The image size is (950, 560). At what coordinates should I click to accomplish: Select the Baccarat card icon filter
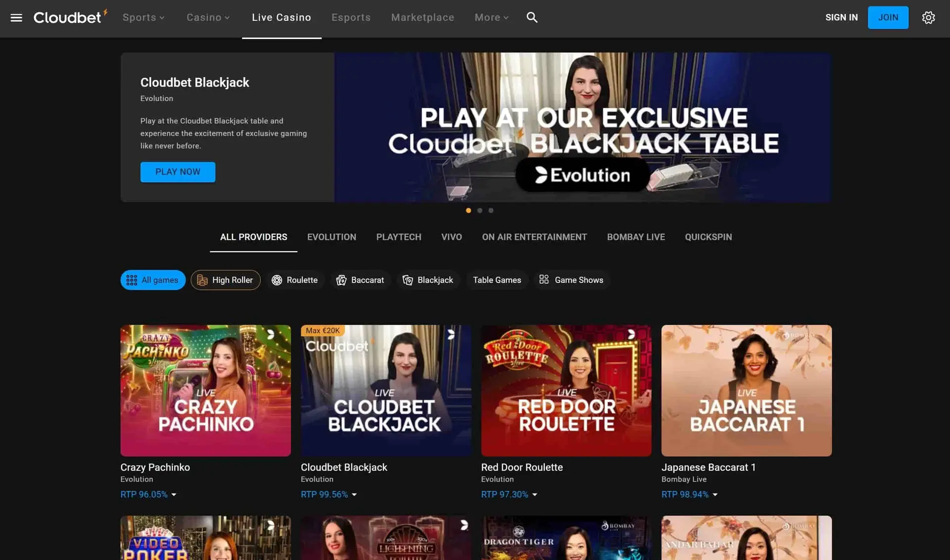361,280
